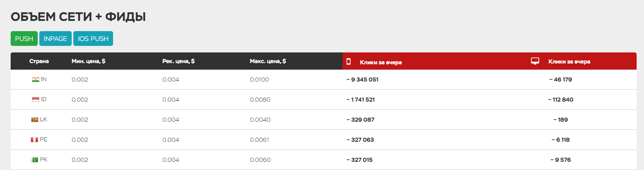Click the Peru flag icon

(34, 140)
